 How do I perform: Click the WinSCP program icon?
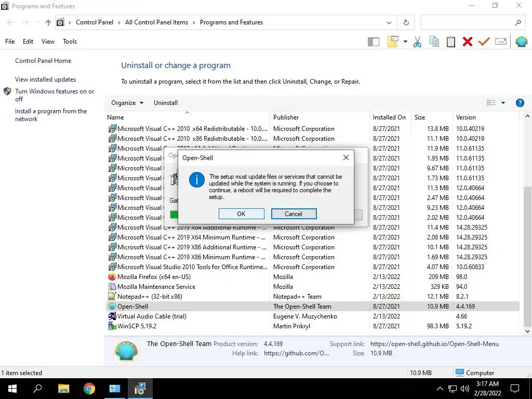(x=112, y=326)
